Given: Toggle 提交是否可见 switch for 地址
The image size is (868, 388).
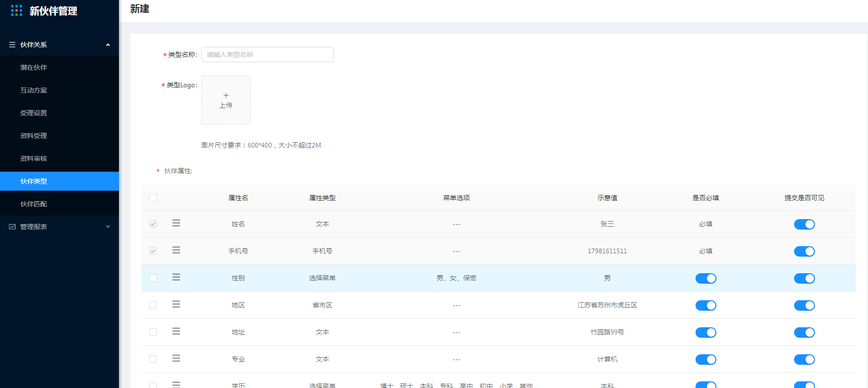Looking at the screenshot, I should pyautogui.click(x=804, y=333).
